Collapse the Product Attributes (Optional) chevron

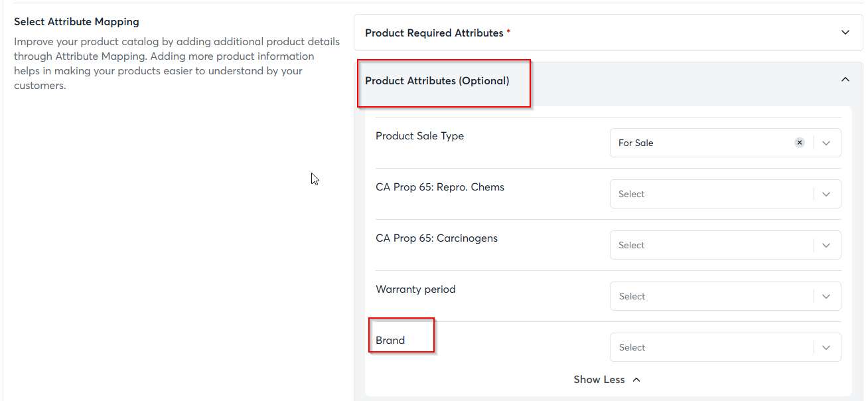pos(845,80)
